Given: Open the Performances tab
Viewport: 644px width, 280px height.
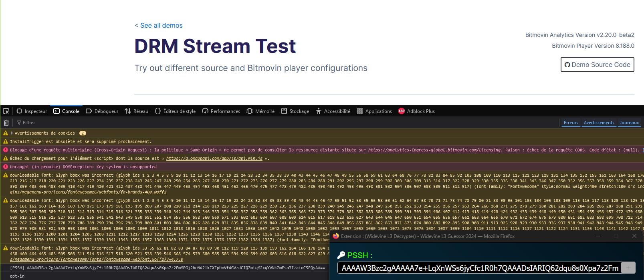Looking at the screenshot, I should coord(221,111).
